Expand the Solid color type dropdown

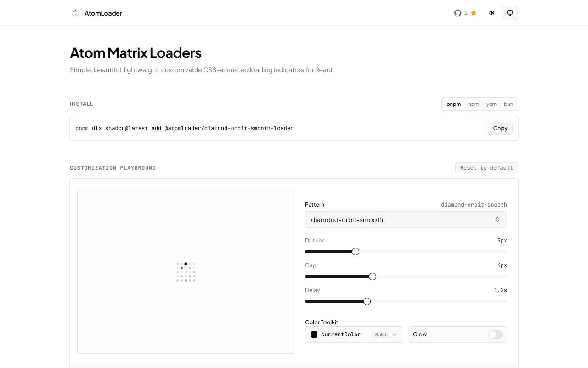[385, 334]
